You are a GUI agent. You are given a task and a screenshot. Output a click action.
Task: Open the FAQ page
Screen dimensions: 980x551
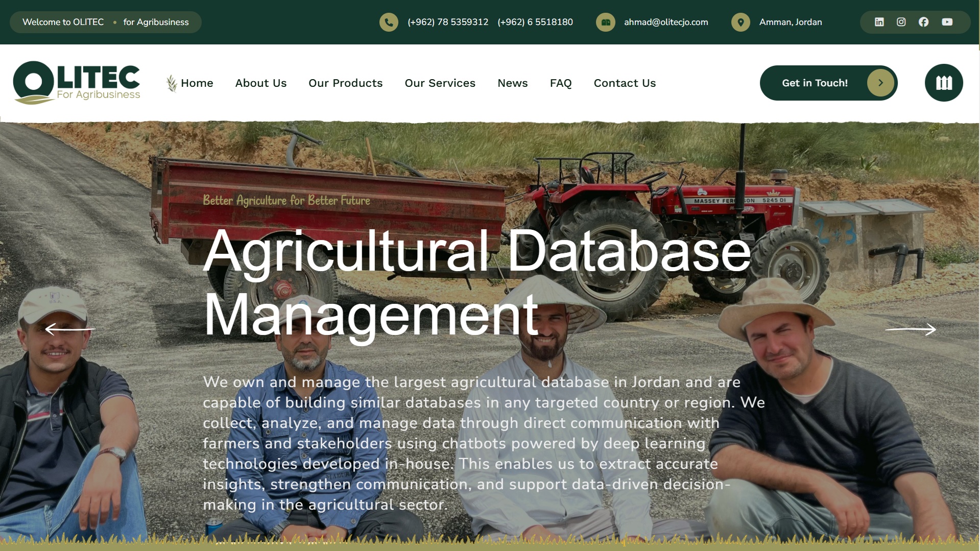pos(560,83)
